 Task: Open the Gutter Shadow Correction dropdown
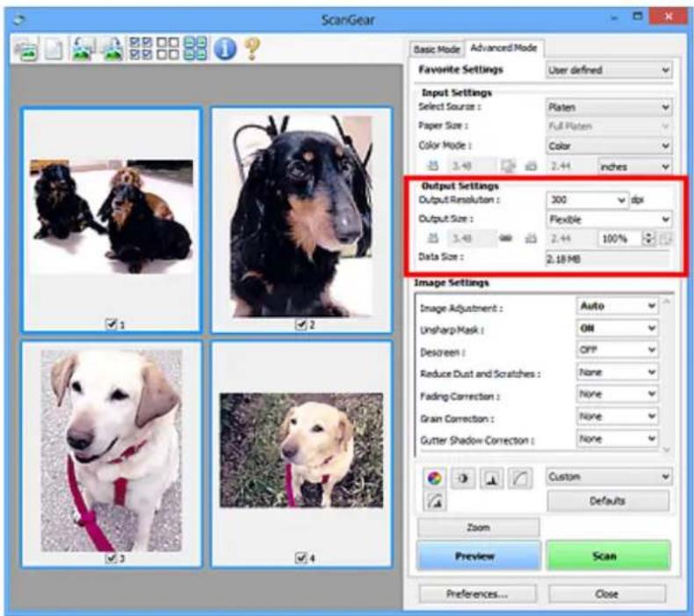click(x=618, y=438)
